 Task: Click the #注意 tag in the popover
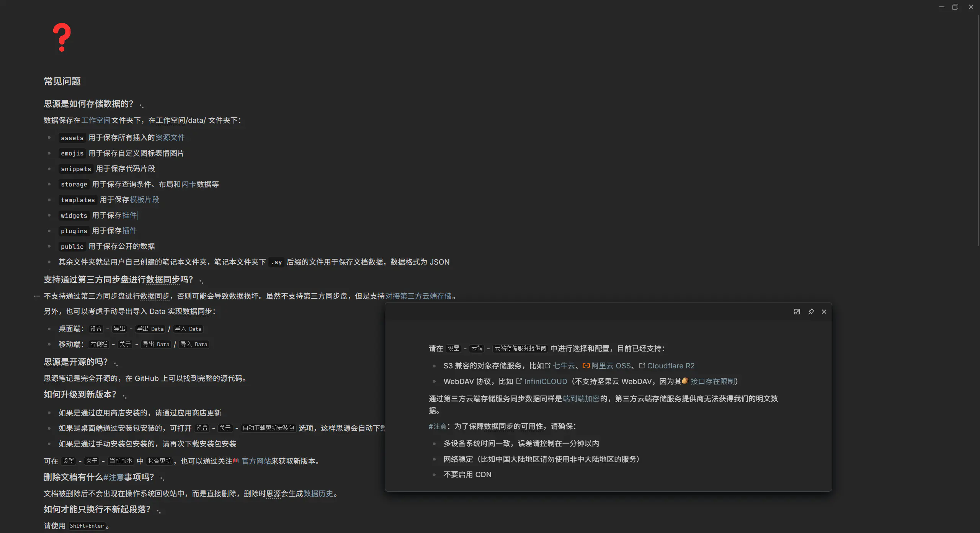[x=437, y=426]
